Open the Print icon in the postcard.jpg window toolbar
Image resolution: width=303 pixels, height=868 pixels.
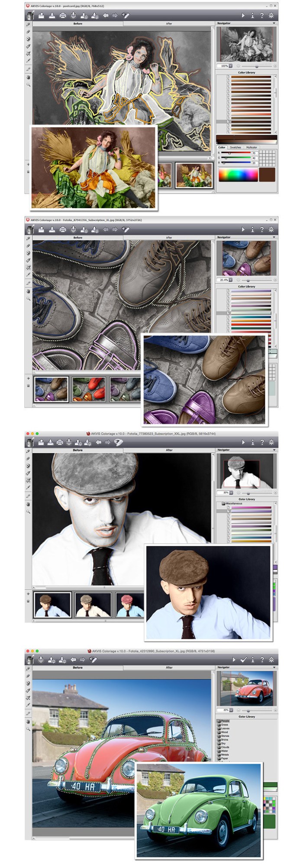pos(63,16)
